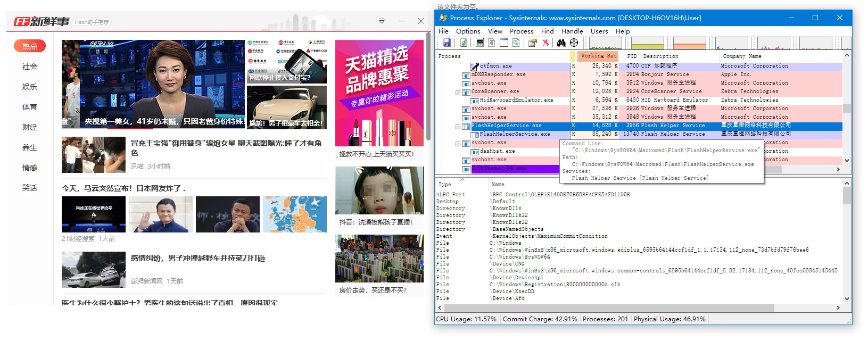Click lower pane scrollbar down arrow
This screenshot has height=341, width=868.
[x=847, y=299]
